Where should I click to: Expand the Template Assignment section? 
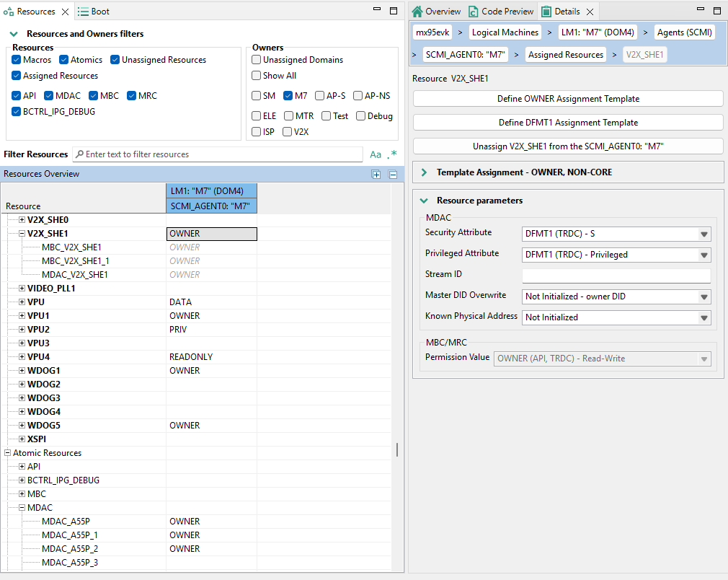(x=424, y=172)
